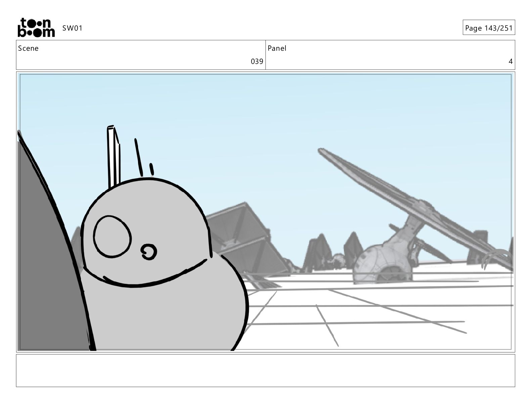
Task: Click the Toon Boom logo
Action: click(36, 28)
